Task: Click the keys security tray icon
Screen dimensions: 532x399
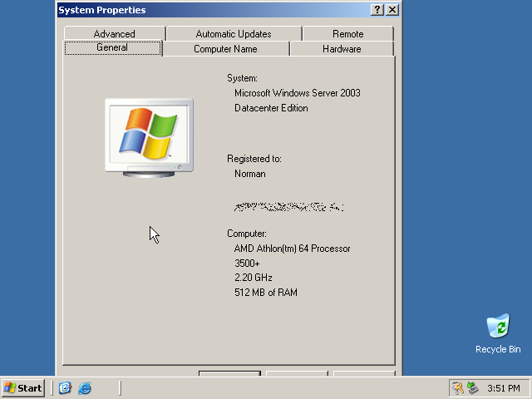Action: tap(458, 388)
